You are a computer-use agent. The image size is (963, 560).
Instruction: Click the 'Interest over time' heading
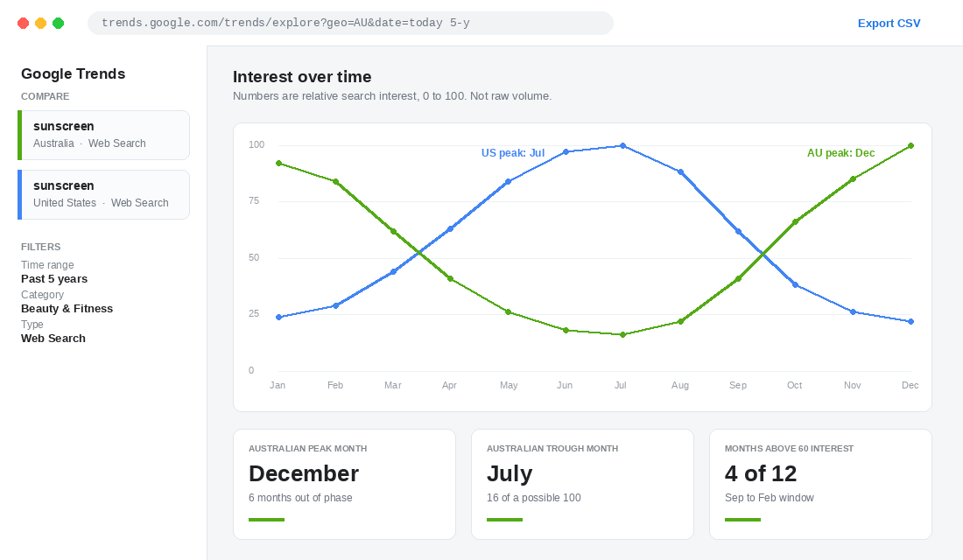point(302,77)
